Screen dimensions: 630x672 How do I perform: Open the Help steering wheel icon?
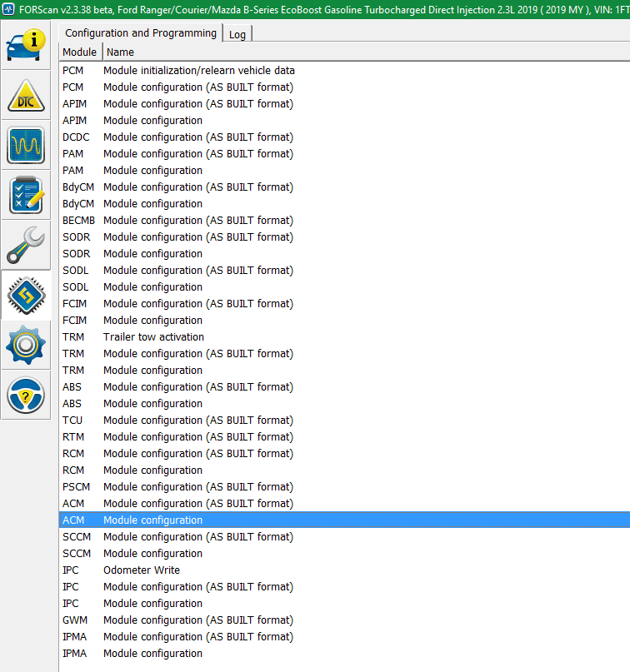[x=26, y=396]
